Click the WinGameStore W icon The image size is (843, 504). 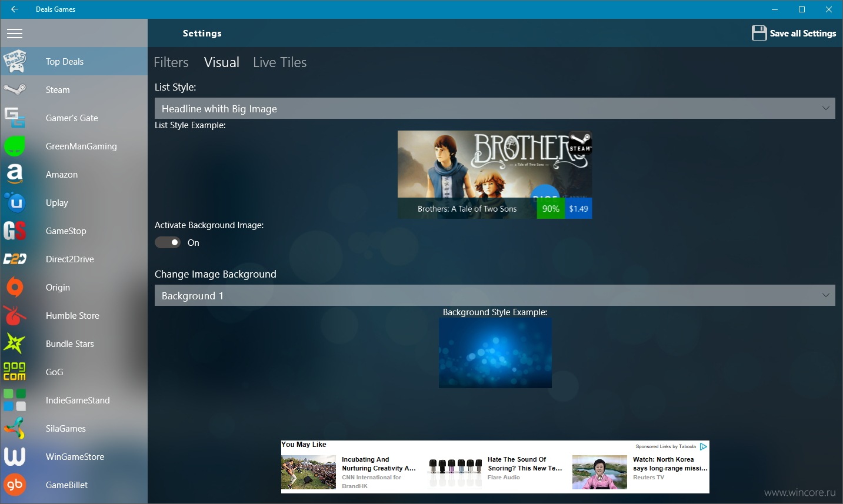pyautogui.click(x=15, y=456)
